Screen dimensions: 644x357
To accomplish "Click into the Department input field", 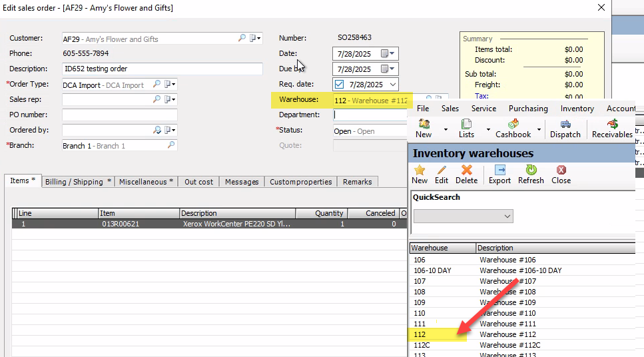I will pyautogui.click(x=370, y=115).
